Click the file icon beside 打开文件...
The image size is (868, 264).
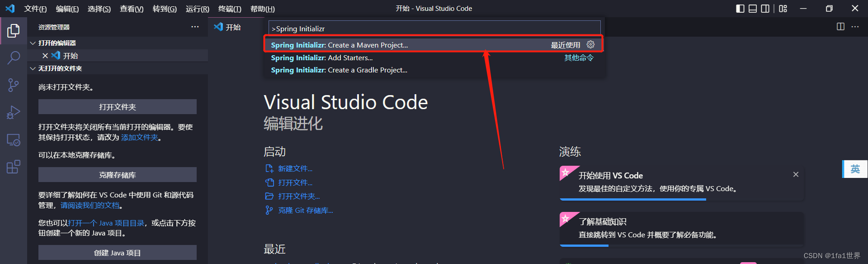pyautogui.click(x=269, y=182)
